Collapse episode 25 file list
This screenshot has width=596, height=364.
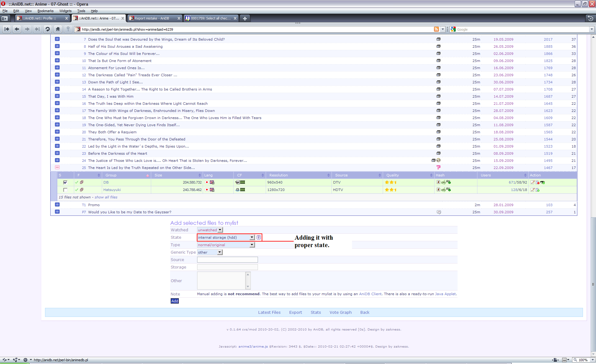(x=57, y=167)
